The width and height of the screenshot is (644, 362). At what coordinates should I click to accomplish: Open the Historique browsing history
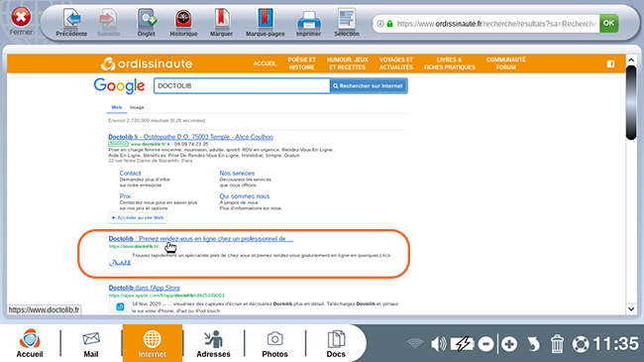(x=183, y=23)
